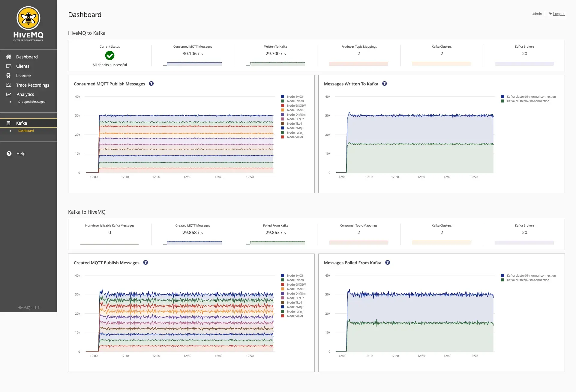Click the Analytics chart icon
576x392 pixels.
9,94
